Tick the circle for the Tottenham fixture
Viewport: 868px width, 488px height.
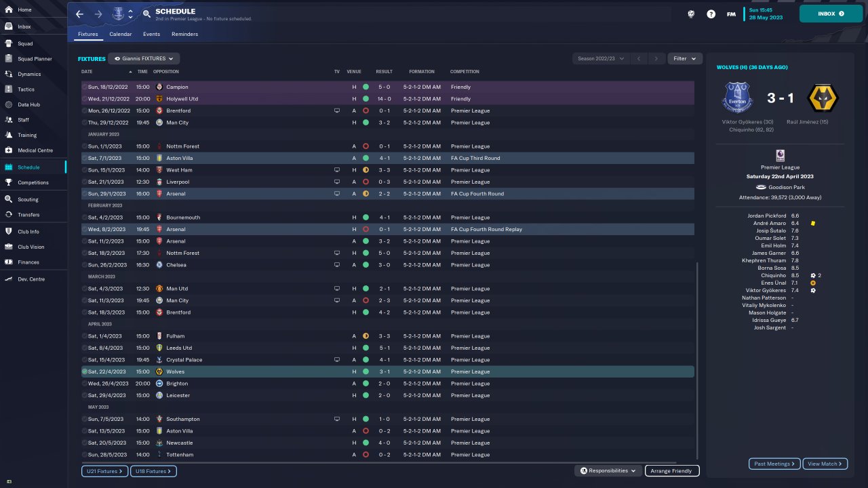(x=85, y=455)
